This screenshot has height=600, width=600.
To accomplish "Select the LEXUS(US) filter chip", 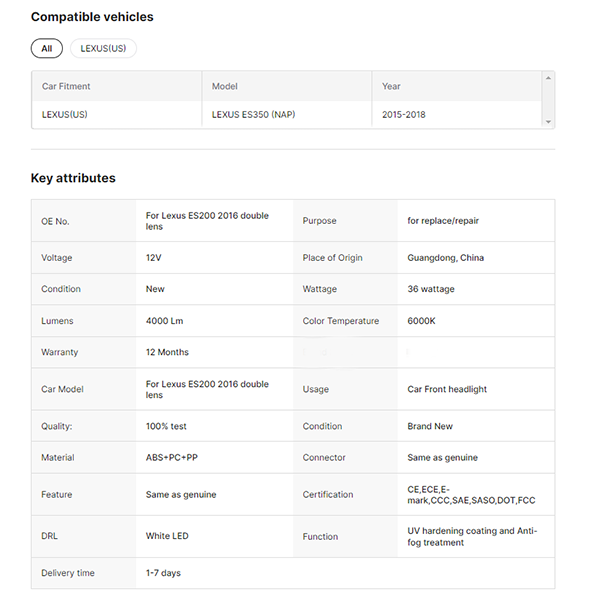I will pos(103,48).
